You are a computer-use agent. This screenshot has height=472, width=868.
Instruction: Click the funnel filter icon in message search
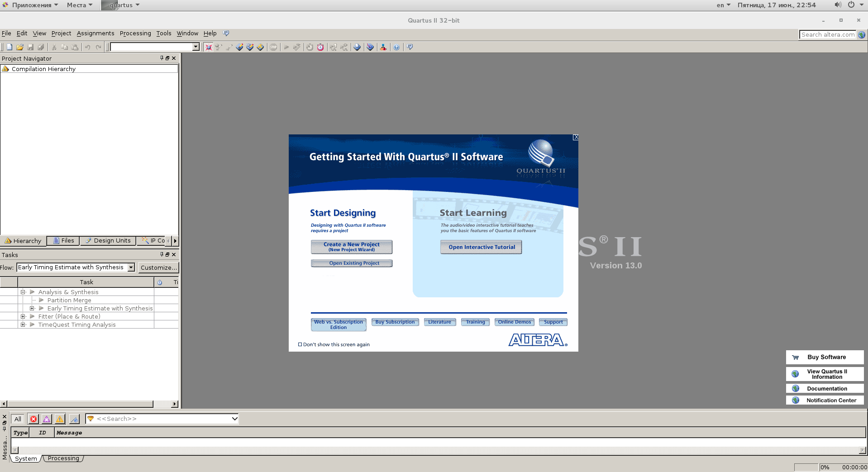(91, 419)
